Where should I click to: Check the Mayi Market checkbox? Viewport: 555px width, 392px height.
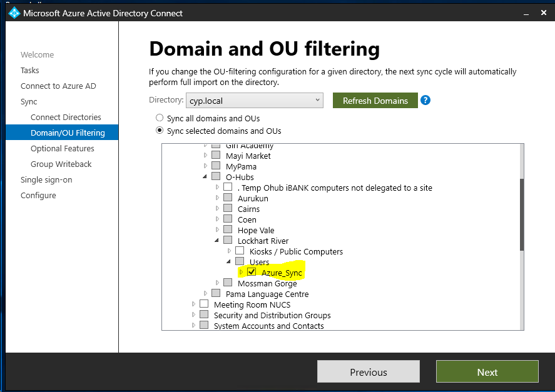click(x=216, y=155)
